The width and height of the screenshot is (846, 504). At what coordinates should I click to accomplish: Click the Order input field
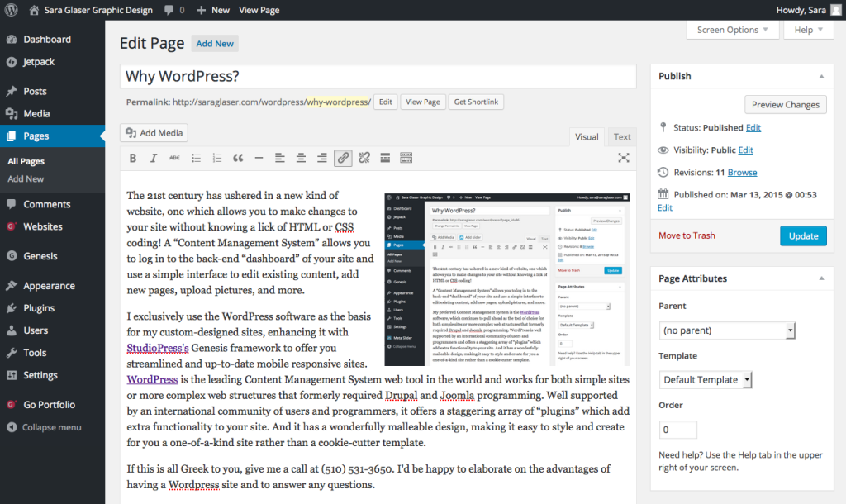677,430
